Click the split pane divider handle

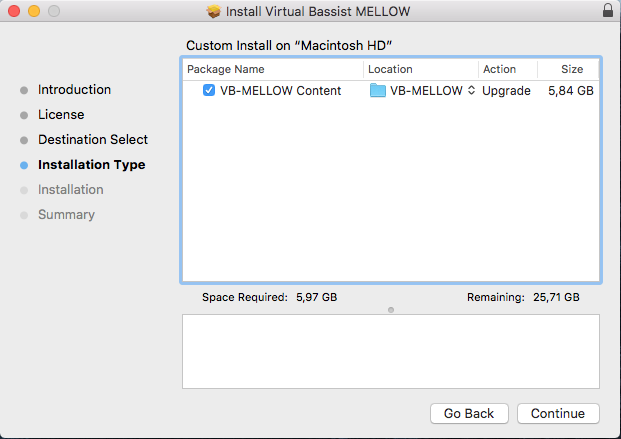(x=391, y=310)
